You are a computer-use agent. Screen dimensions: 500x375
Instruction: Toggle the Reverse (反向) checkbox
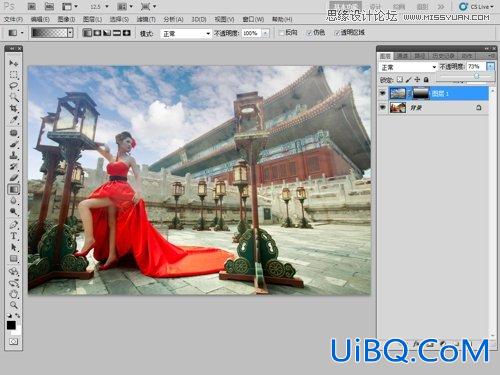(282, 33)
